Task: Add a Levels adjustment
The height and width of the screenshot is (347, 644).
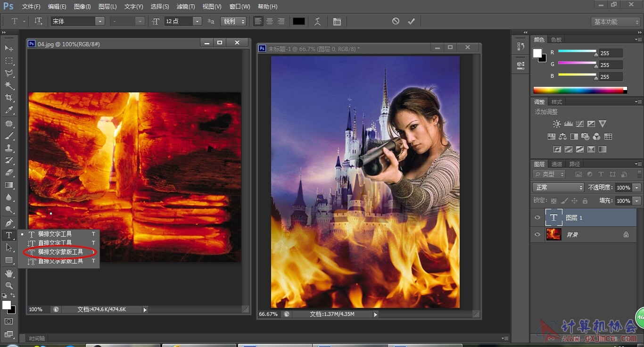Action: point(568,124)
